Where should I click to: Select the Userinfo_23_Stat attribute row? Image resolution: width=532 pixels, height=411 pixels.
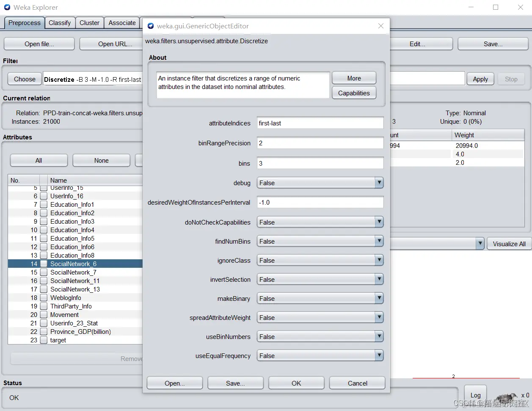click(x=75, y=323)
